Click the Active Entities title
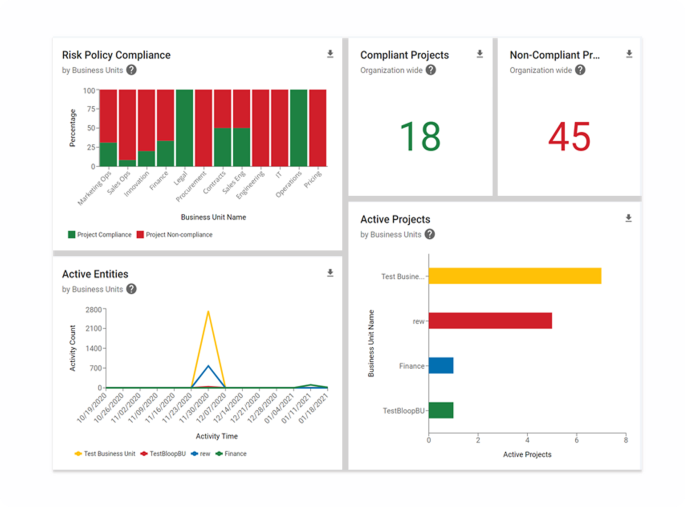Screen dimensions: 685x507 coord(95,274)
